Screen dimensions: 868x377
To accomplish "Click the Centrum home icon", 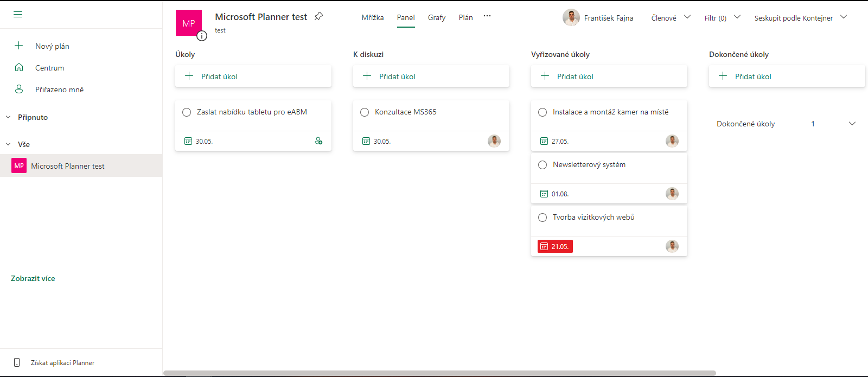I will [x=19, y=67].
